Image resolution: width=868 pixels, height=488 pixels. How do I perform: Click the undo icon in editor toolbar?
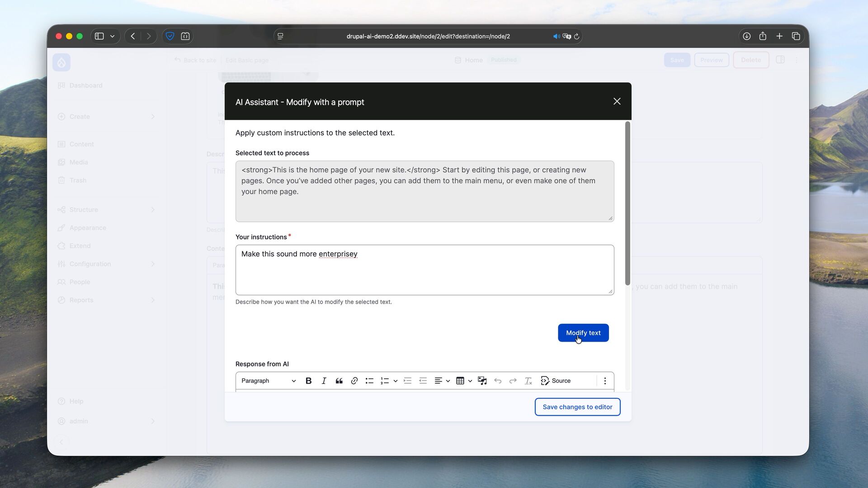[x=498, y=381]
